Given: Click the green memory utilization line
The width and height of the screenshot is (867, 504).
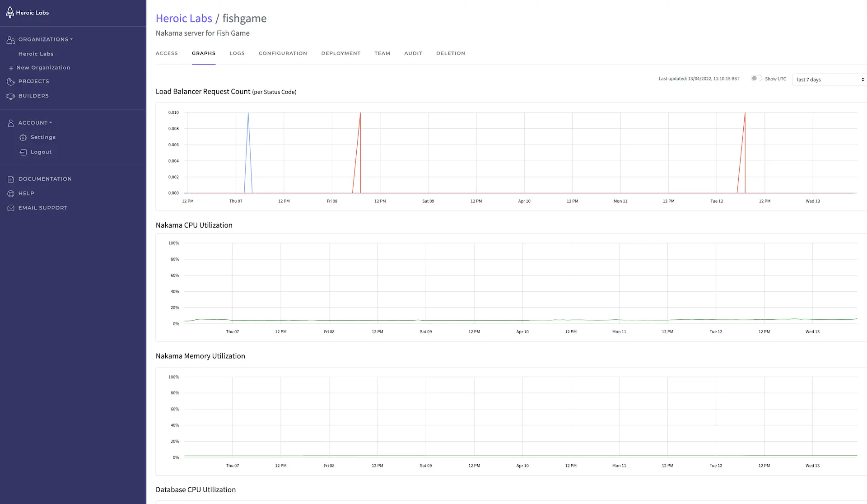Looking at the screenshot, I should tap(521, 456).
